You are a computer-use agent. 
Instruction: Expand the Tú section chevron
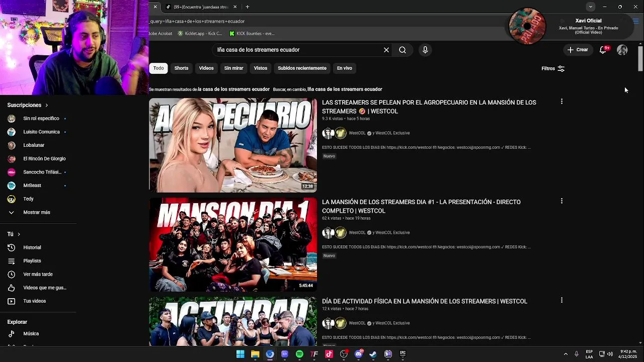pos(19,234)
